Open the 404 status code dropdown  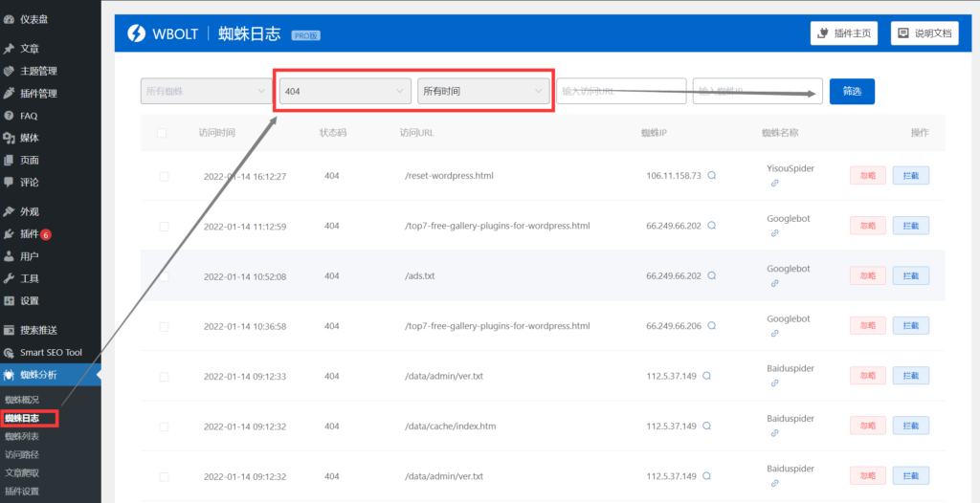pos(345,91)
